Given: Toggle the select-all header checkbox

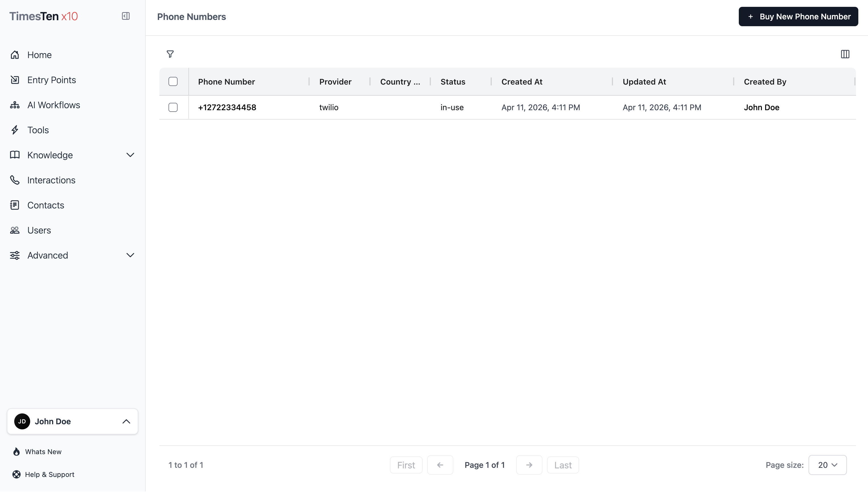Looking at the screenshot, I should pyautogui.click(x=173, y=81).
